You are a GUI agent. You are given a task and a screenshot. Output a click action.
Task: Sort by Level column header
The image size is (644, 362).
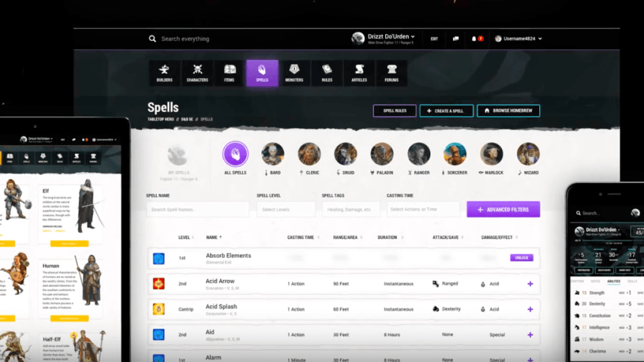tap(186, 237)
